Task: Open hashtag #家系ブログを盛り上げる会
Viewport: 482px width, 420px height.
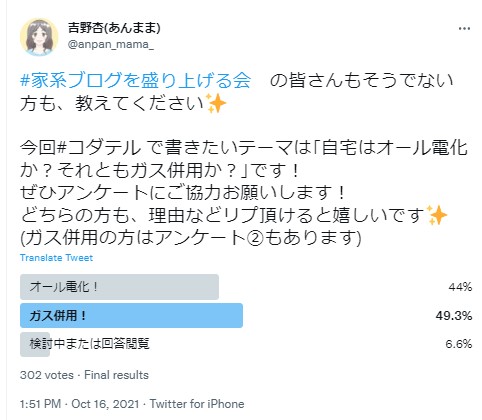Action: click(136, 81)
